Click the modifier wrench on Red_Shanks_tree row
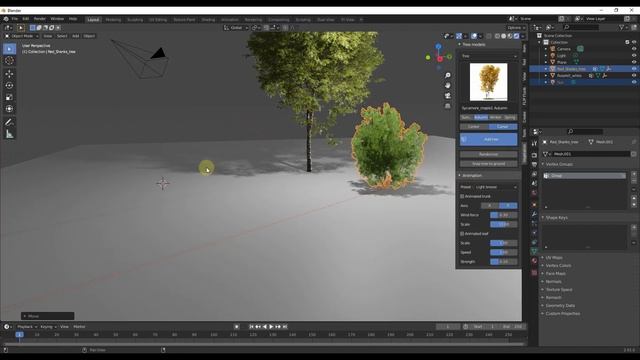Screen dimensions: 640x360 pyautogui.click(x=608, y=69)
